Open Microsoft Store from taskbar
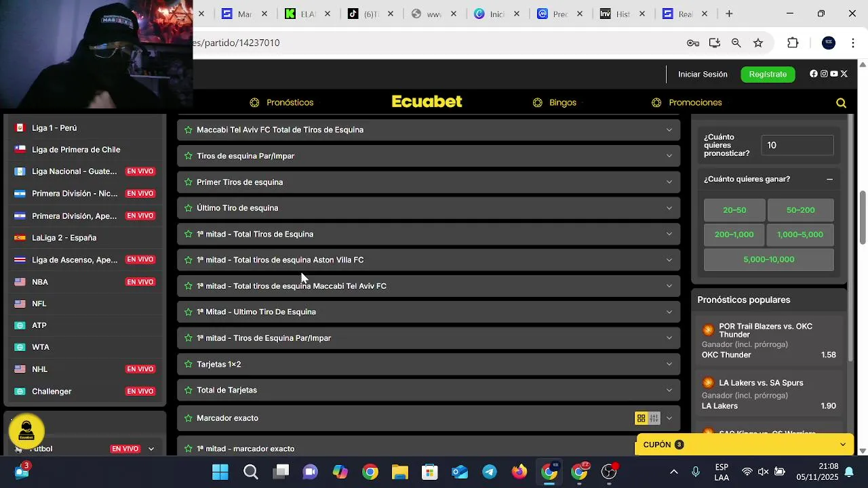This screenshot has width=868, height=488. click(430, 472)
